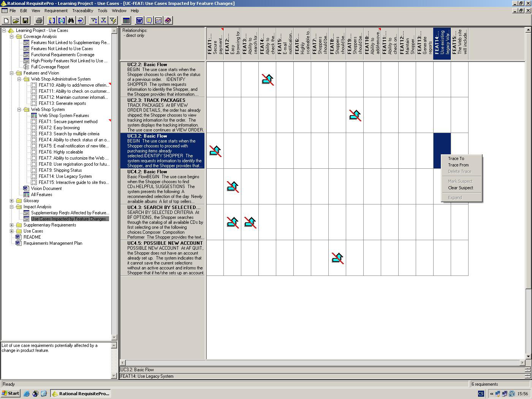Select the FEAT1 Secure payment column header
Screen dimensions: 532x399
[215, 44]
